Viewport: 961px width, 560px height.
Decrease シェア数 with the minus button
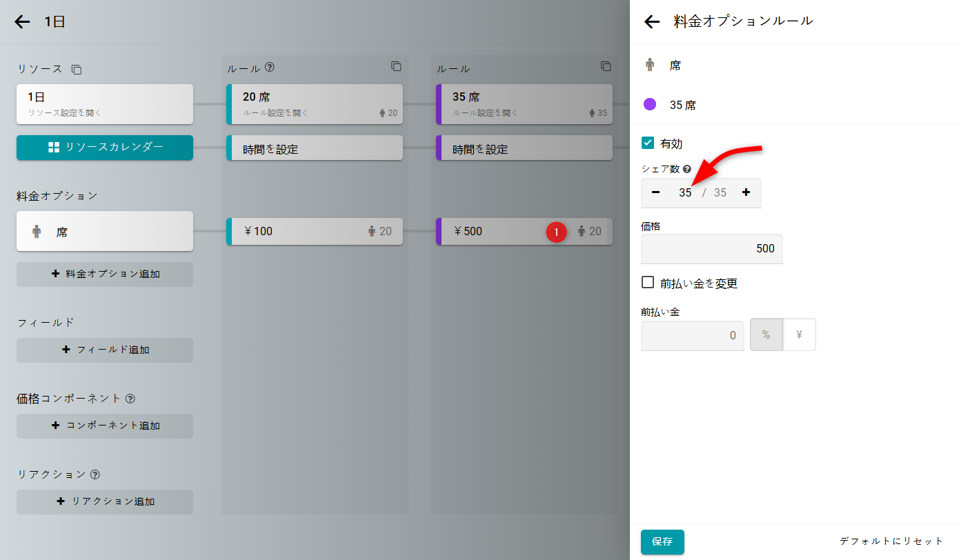(656, 193)
